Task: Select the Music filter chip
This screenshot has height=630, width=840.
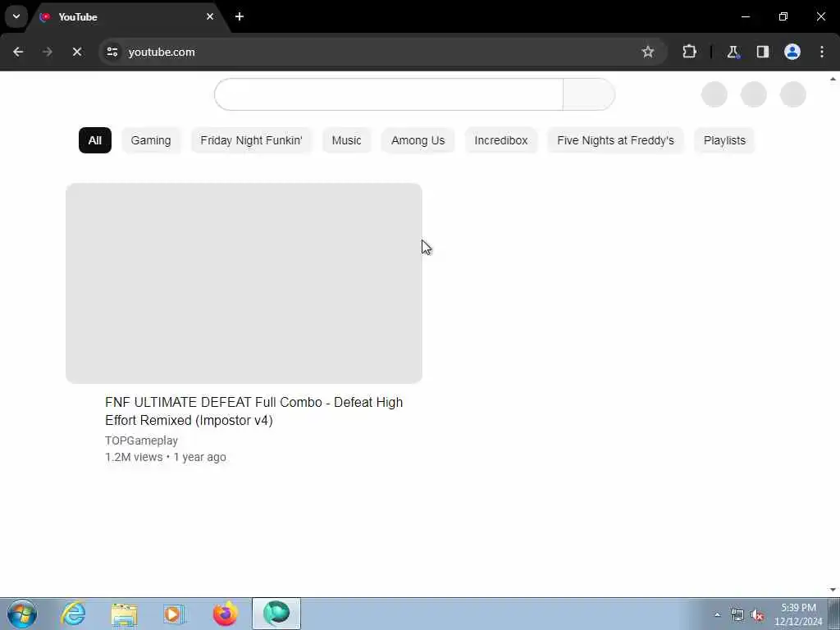Action: click(347, 140)
